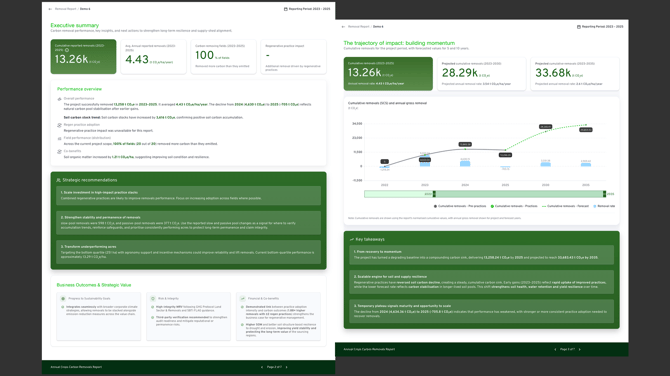Click 2035 removal rate bar in chart

click(x=586, y=164)
